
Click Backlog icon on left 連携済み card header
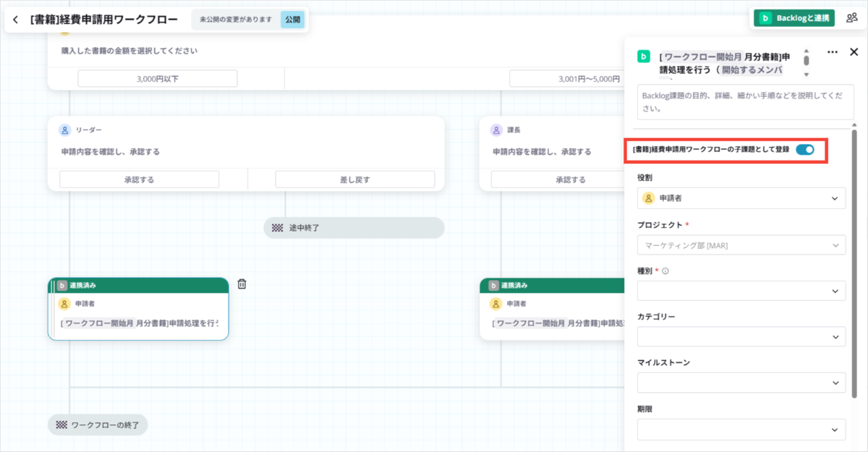[62, 286]
